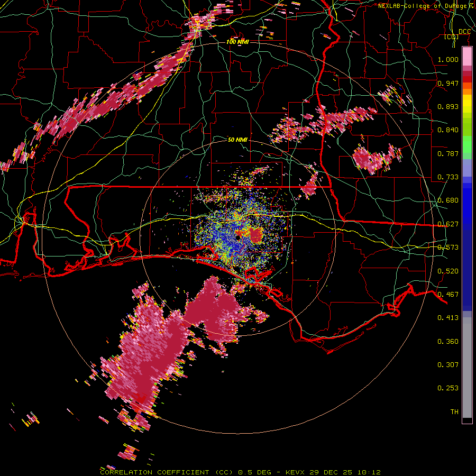The height and width of the screenshot is (476, 476).
Task: Select the 0.413 scale value
Action: (x=448, y=318)
